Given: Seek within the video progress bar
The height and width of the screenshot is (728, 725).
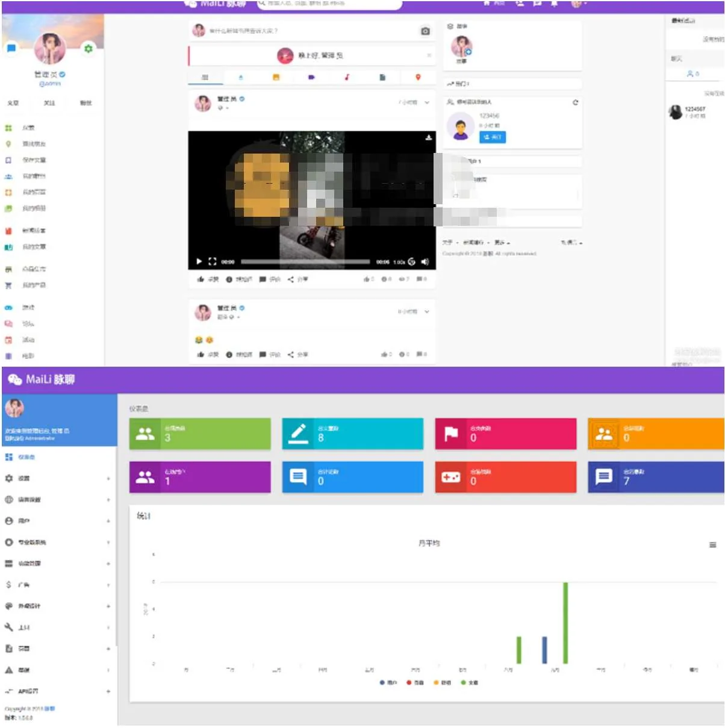Looking at the screenshot, I should point(305,262).
